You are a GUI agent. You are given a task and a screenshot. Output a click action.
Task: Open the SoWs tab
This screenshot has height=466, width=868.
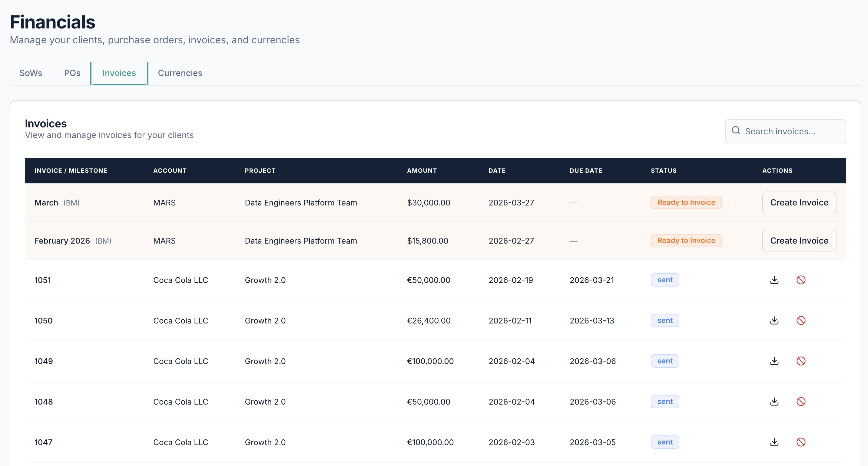click(31, 73)
